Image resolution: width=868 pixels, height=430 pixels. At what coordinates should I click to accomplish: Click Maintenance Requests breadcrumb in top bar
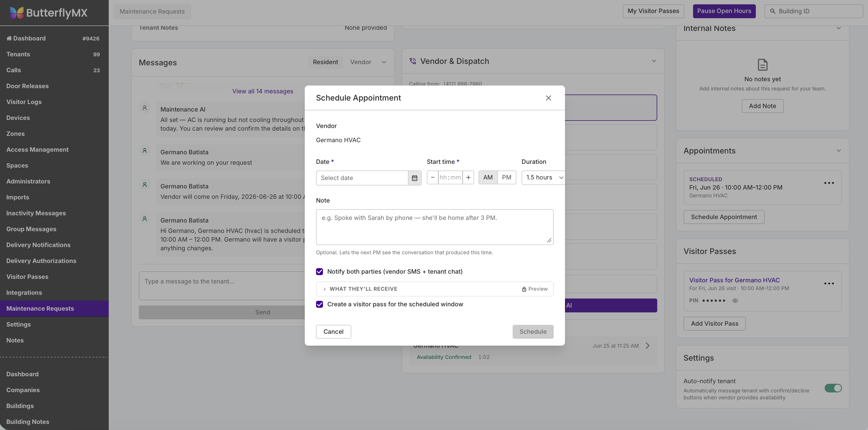tap(152, 12)
